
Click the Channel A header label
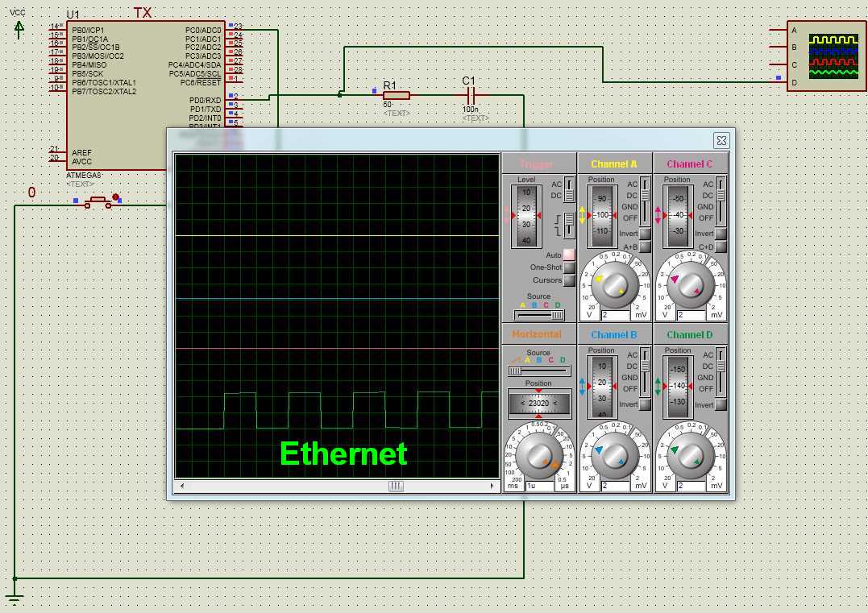[614, 164]
